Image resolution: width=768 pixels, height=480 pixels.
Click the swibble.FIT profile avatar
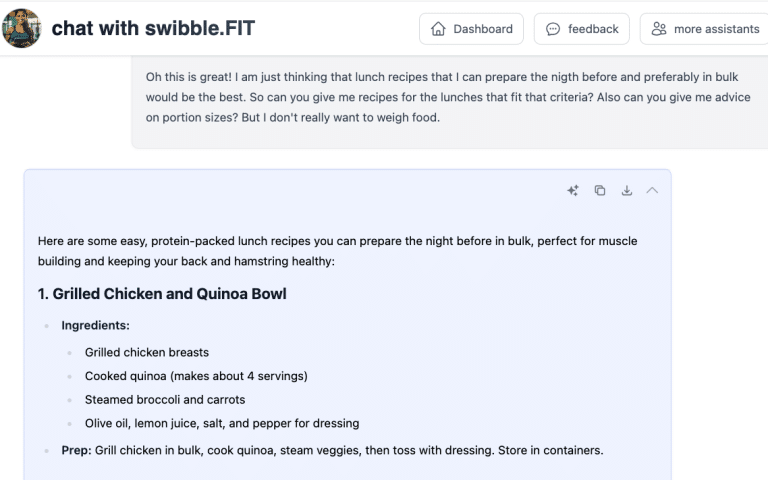coord(21,28)
